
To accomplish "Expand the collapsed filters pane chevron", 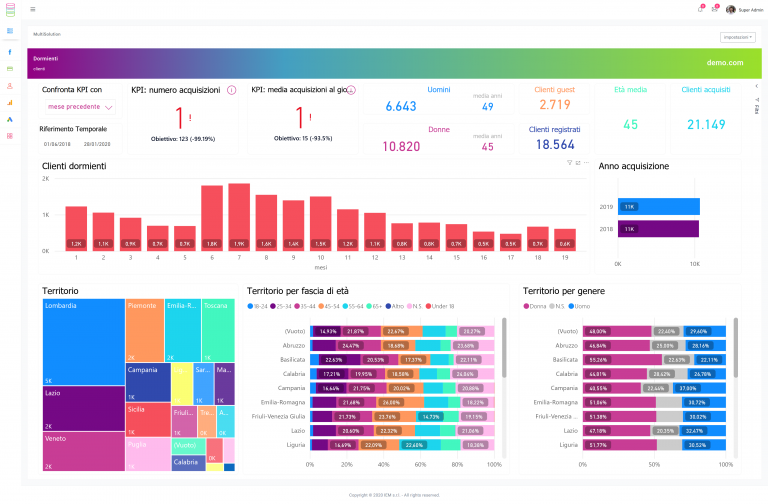I will click(757, 86).
